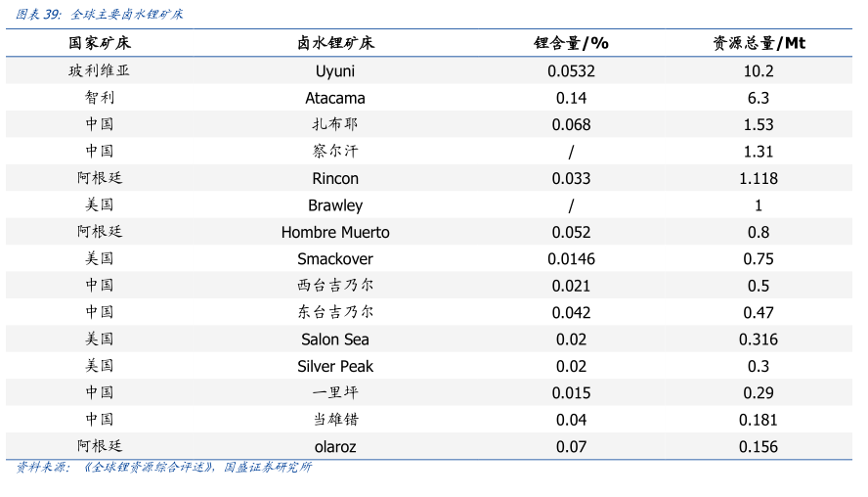Click the 扎布耶 deposit cell
Screen dimensions: 868x497
(x=335, y=124)
